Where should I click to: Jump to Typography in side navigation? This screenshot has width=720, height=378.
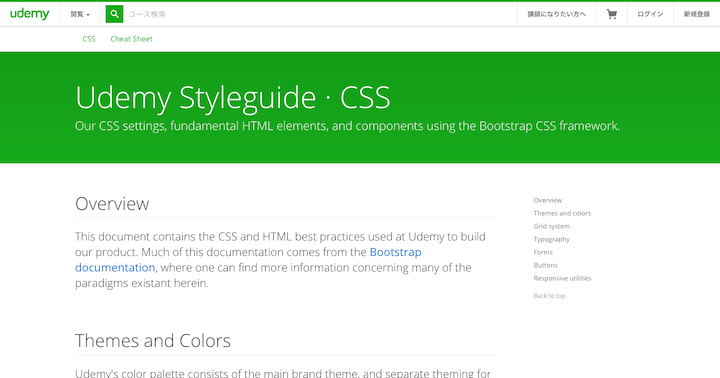point(551,239)
